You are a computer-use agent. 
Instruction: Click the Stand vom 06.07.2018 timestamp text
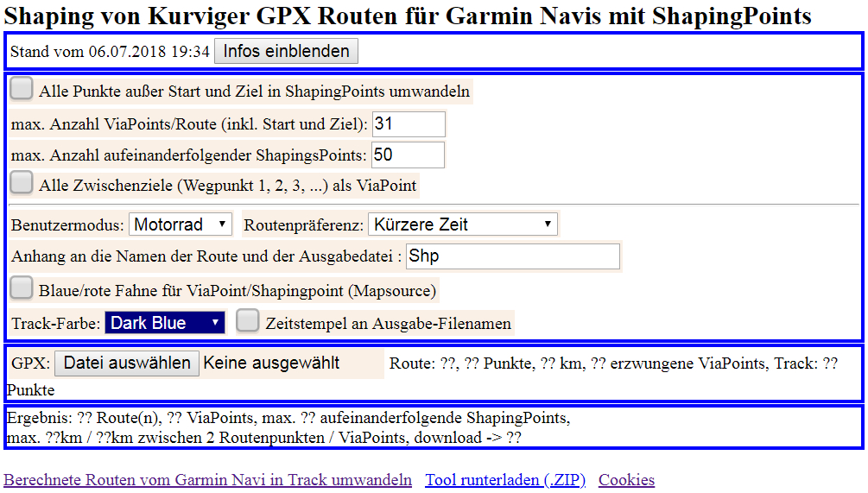110,52
